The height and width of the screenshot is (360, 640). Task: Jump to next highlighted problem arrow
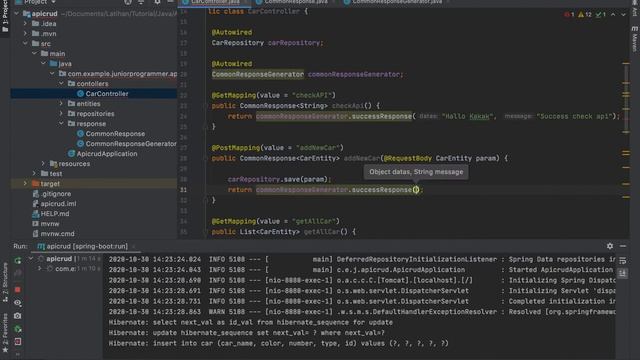click(x=623, y=14)
